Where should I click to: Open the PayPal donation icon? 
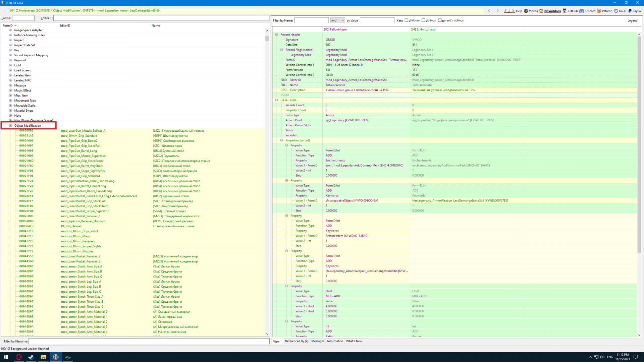pos(630,11)
